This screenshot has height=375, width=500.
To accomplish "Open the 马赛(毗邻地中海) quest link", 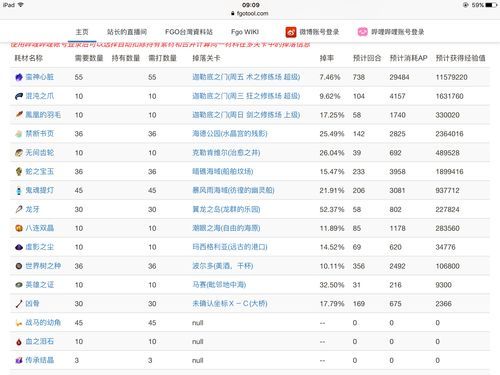I will [x=219, y=285].
